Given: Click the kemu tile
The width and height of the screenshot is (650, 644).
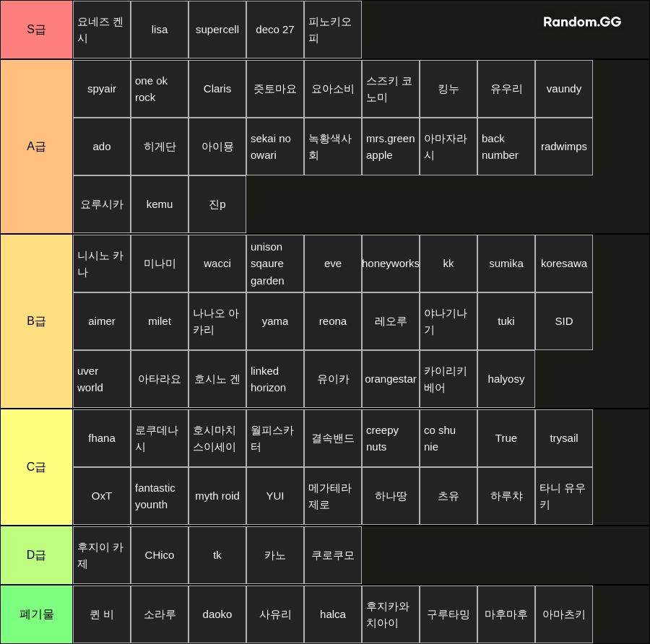Looking at the screenshot, I should [160, 204].
